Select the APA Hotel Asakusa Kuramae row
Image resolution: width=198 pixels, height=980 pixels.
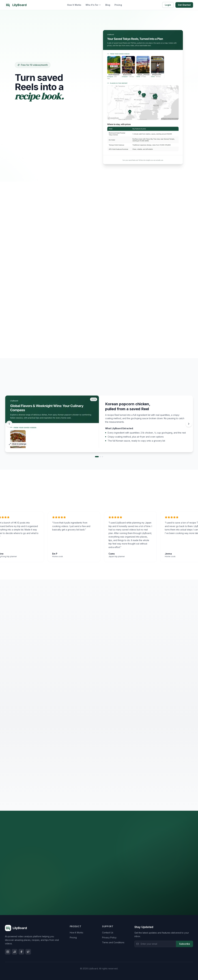pos(143,149)
